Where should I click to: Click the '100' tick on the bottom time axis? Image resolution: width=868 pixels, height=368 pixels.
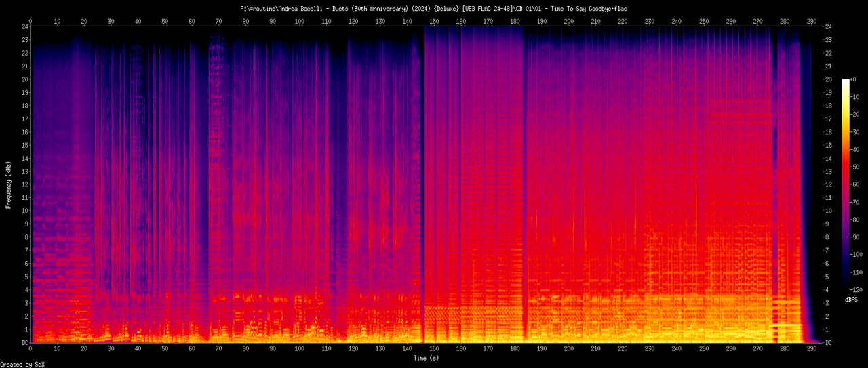click(300, 348)
